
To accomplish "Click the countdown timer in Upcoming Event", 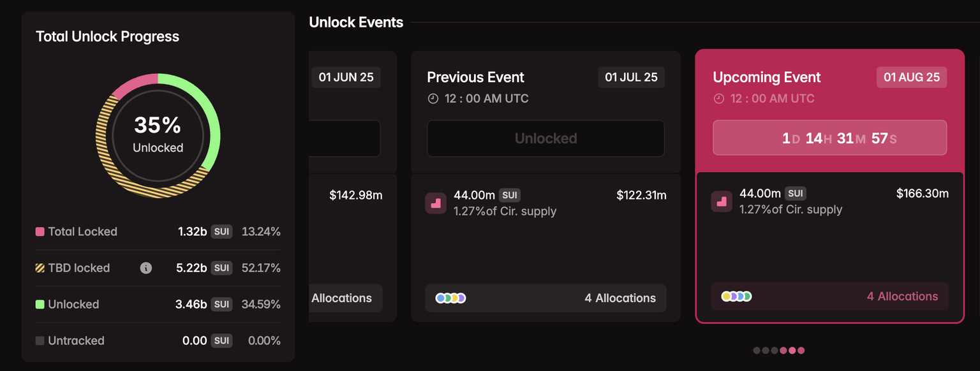I will (829, 138).
